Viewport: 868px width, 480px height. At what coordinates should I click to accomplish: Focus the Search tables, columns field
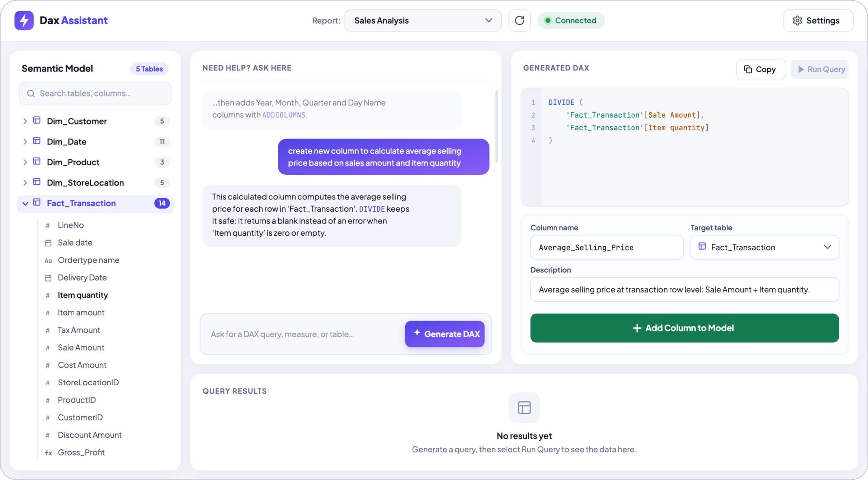(95, 93)
